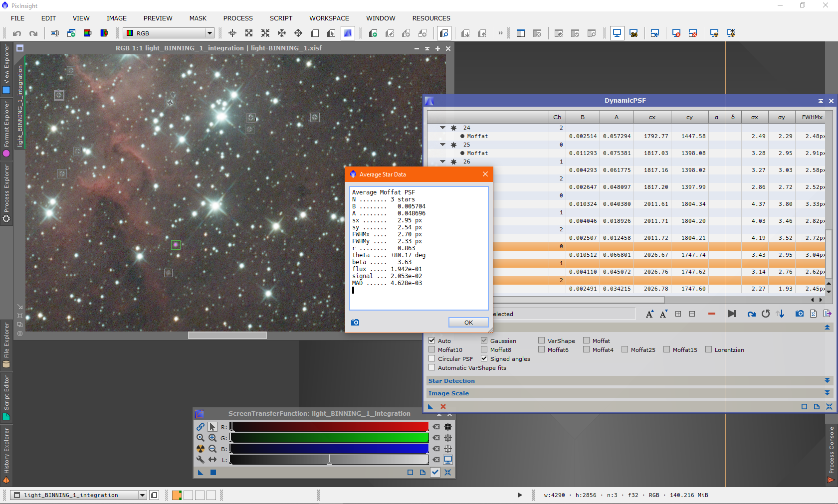Open the FILE menu
The width and height of the screenshot is (838, 504).
coord(17,18)
